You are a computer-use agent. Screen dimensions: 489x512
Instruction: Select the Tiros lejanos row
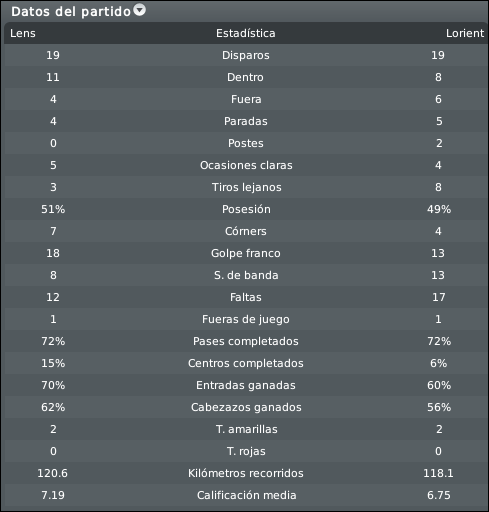[246, 187]
